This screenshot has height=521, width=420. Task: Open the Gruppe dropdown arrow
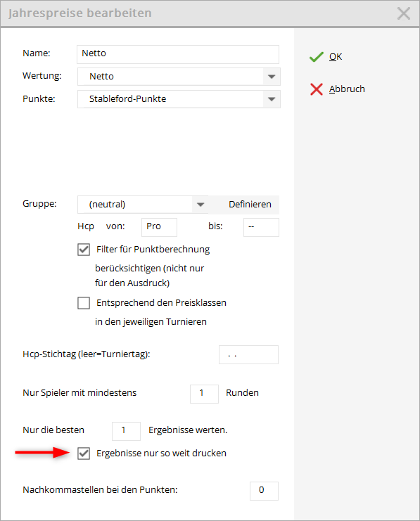(x=201, y=205)
